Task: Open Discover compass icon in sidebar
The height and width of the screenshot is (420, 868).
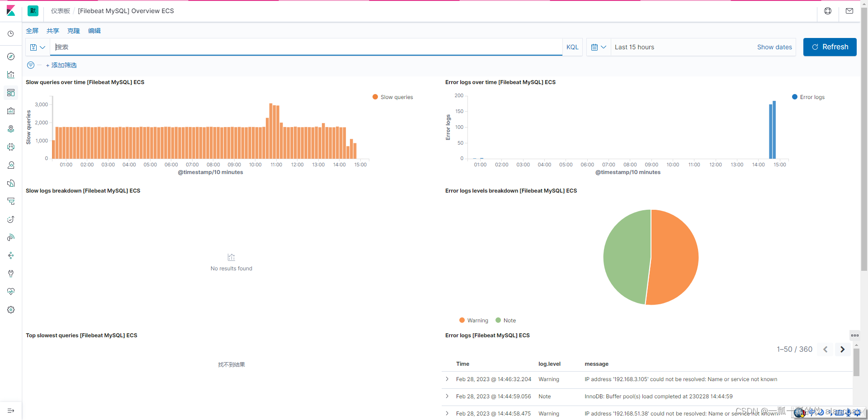Action: 11,57
